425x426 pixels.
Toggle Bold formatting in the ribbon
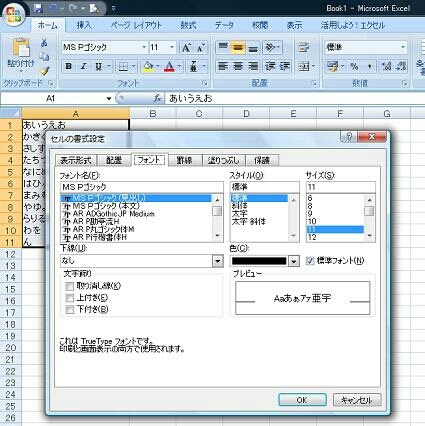69,66
